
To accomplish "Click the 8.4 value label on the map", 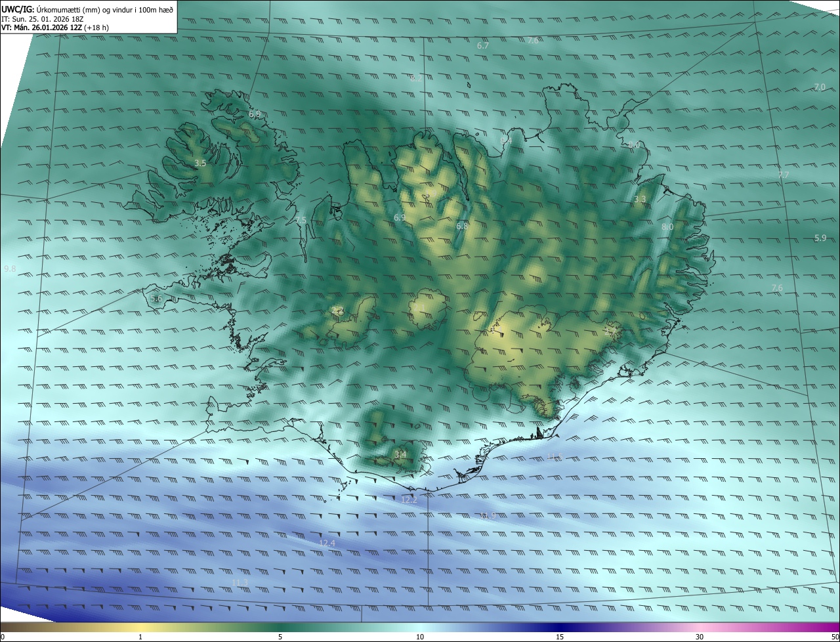I will [x=506, y=140].
